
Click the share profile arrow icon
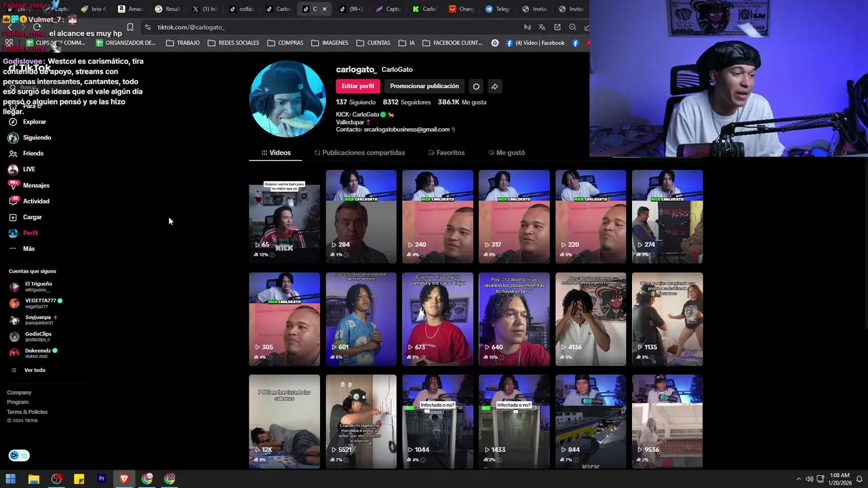[494, 87]
